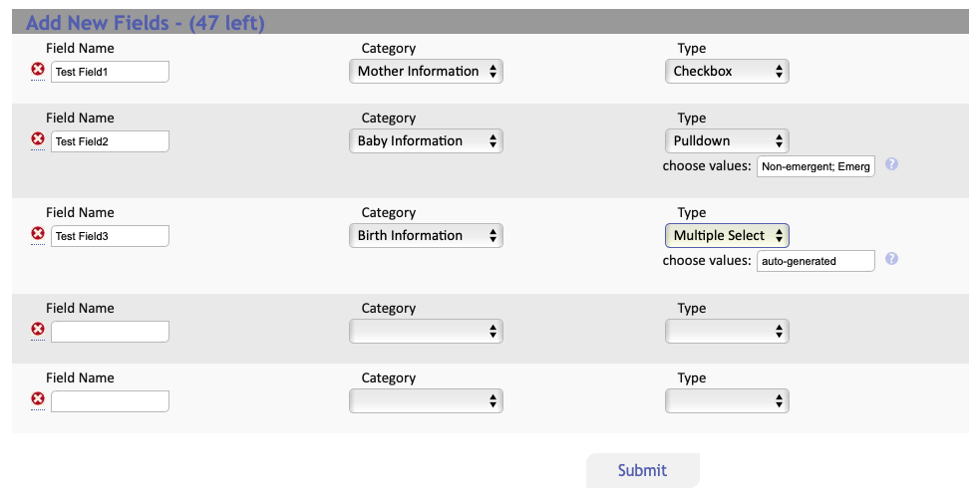Image resolution: width=980 pixels, height=495 pixels.
Task: Open the empty category dropdown in fourth row
Action: point(427,331)
